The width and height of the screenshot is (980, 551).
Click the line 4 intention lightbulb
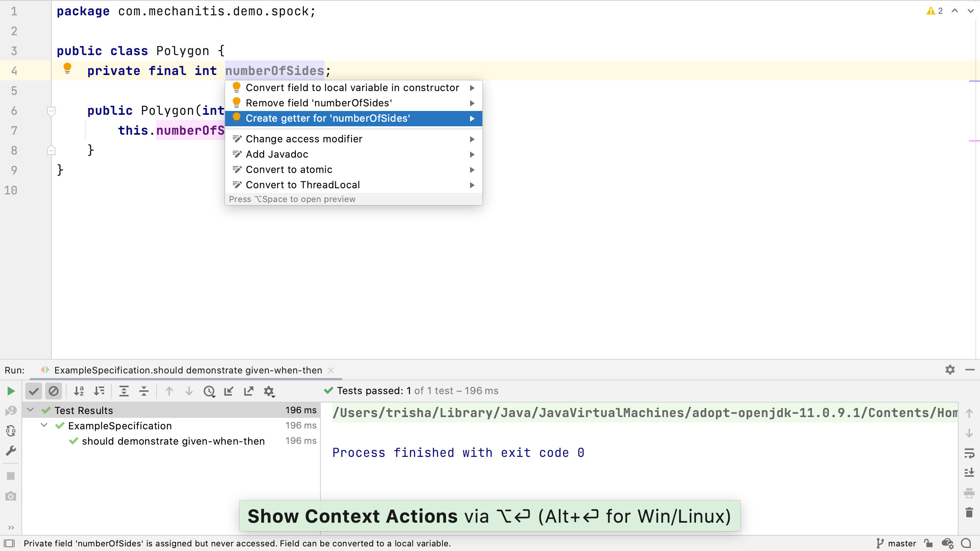67,68
